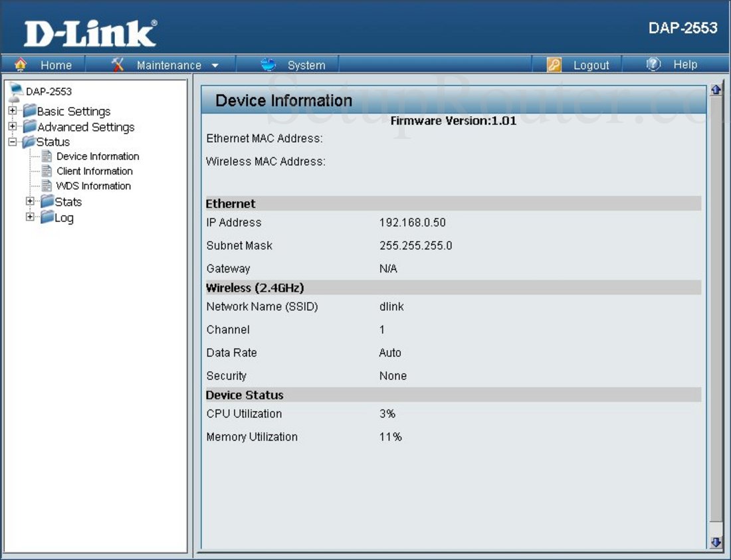
Task: Click the scroll up arrow
Action: tap(716, 90)
